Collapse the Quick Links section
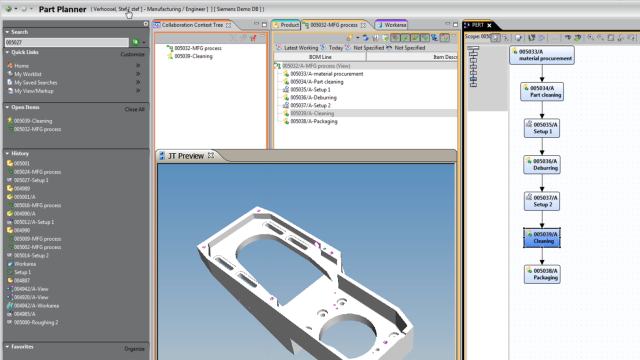 coord(7,52)
